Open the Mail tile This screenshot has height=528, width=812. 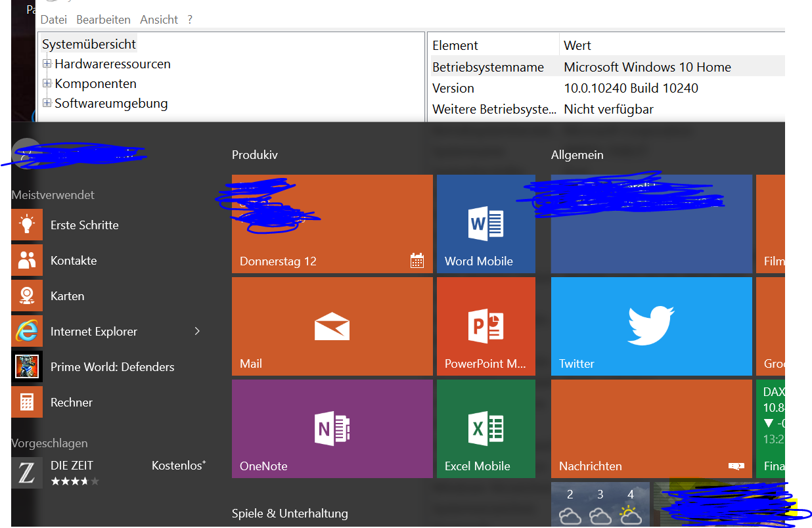[x=332, y=326]
